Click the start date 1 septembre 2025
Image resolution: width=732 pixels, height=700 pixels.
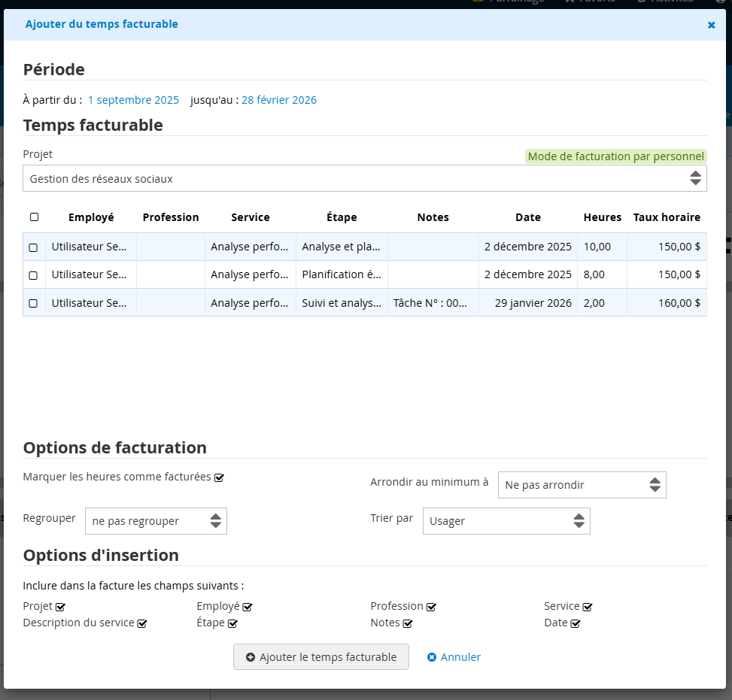tap(133, 100)
